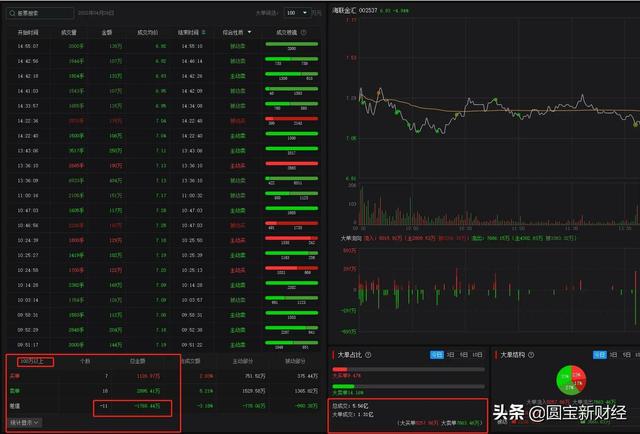640x434 pixels.
Task: Select the row starting at 10:47:03
Action: [163, 210]
